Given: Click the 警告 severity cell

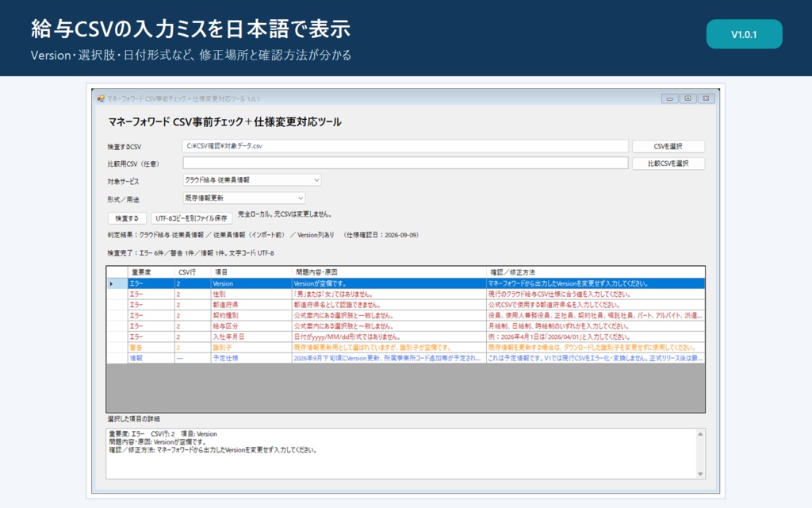Looking at the screenshot, I should pos(151,348).
